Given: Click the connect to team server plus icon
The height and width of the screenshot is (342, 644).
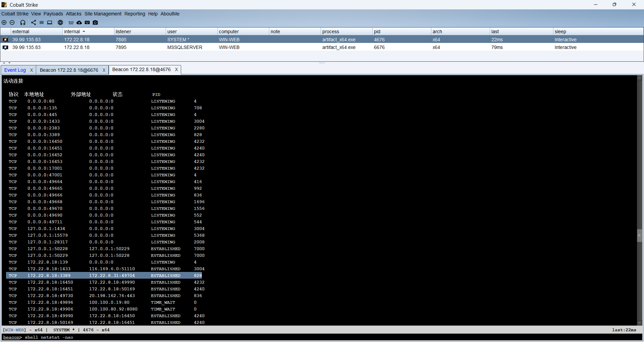Looking at the screenshot, I should 4,22.
